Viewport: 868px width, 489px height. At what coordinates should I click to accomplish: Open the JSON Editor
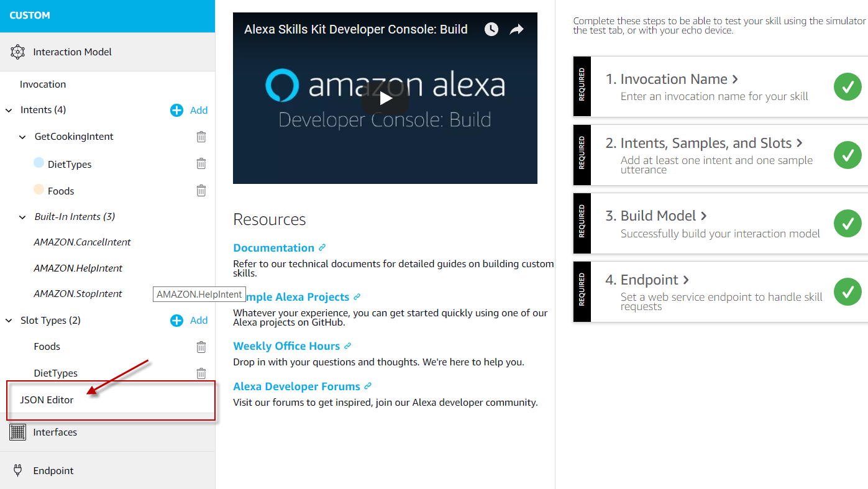click(47, 400)
